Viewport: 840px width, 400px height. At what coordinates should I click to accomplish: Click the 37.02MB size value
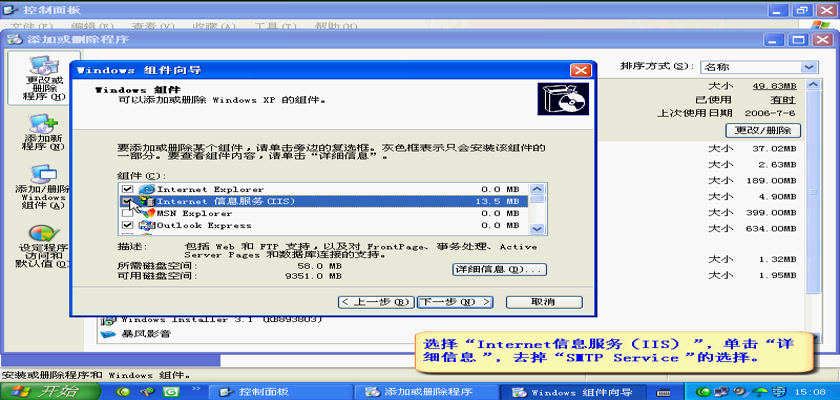775,148
